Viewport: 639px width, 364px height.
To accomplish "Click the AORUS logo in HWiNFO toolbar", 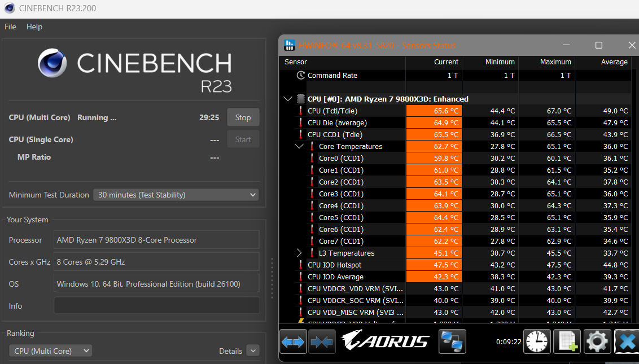I will [386, 341].
